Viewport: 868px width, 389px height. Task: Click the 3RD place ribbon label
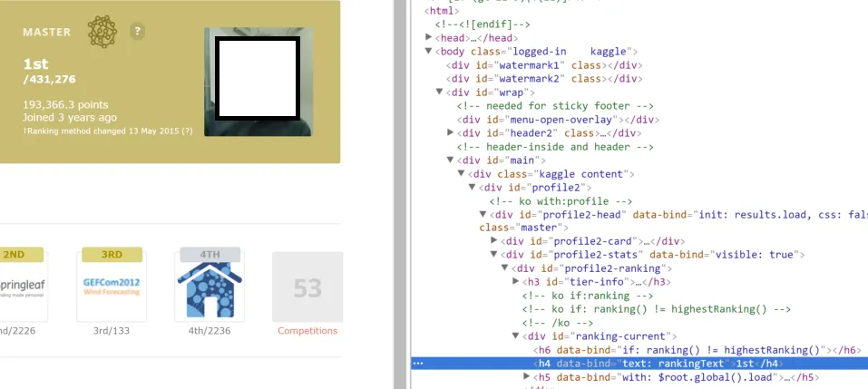click(112, 255)
